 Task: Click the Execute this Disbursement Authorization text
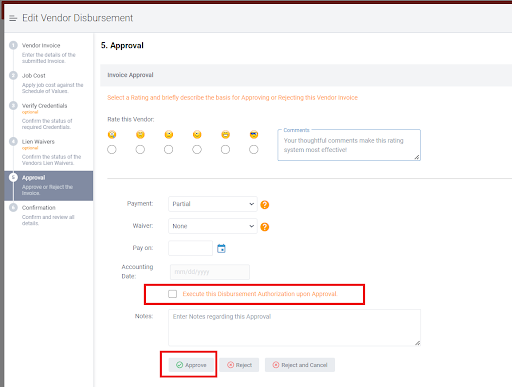[x=260, y=294]
